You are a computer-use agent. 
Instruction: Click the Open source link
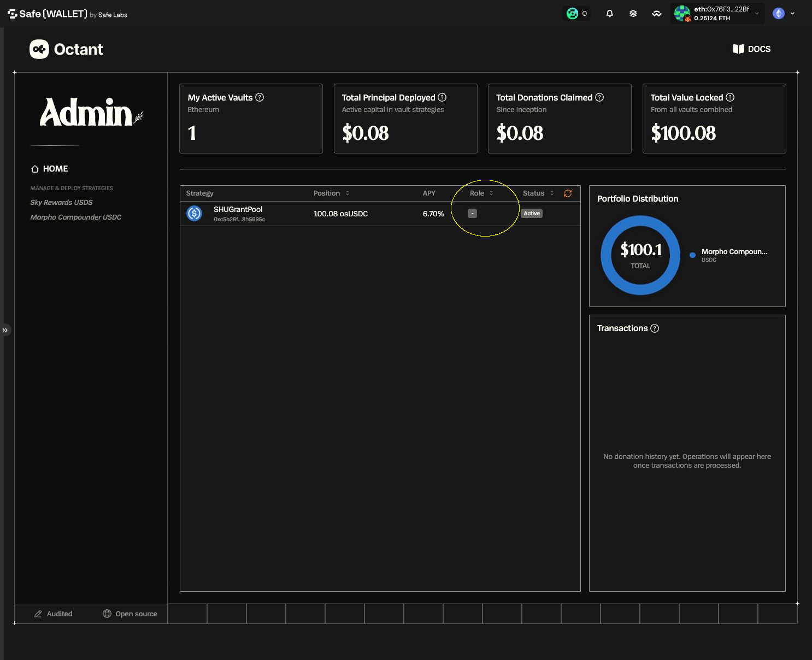coord(130,614)
